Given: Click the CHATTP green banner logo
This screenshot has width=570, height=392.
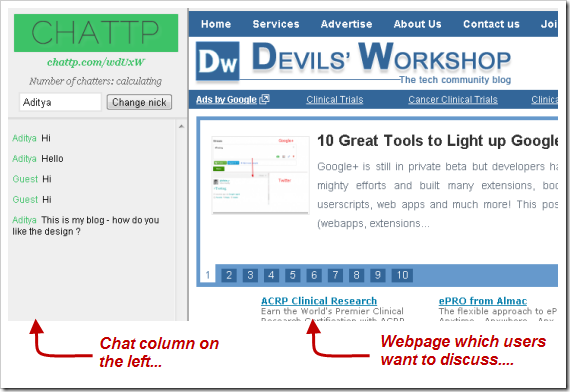Looking at the screenshot, I should click(96, 33).
